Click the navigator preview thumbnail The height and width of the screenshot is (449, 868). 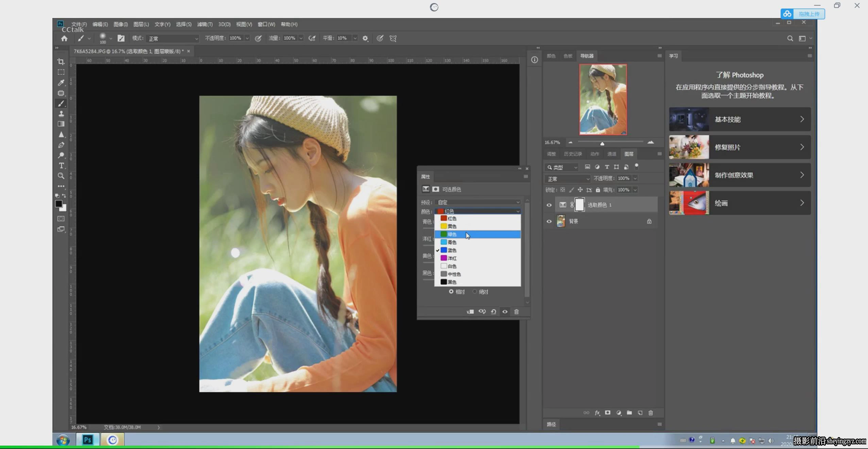[x=603, y=99]
